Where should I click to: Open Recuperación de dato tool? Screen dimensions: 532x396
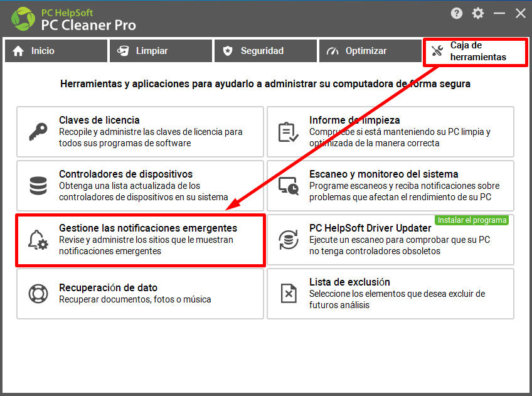(x=140, y=294)
